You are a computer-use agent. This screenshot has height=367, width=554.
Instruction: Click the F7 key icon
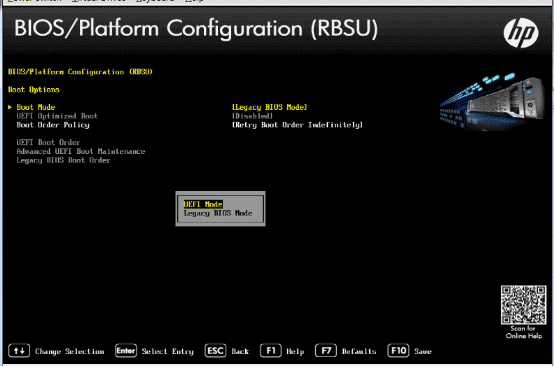pyautogui.click(x=326, y=351)
